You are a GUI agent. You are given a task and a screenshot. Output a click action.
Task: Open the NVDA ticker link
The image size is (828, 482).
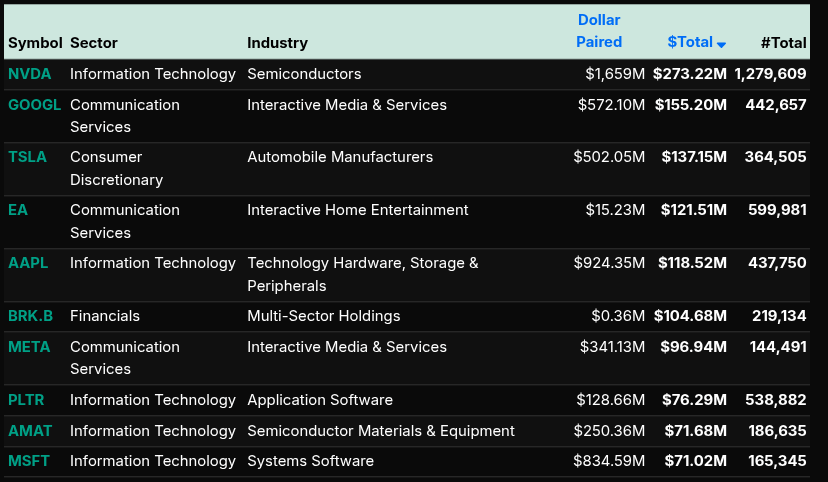click(29, 74)
